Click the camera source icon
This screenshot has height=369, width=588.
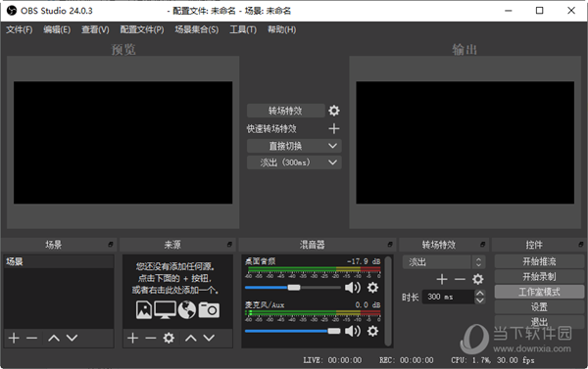(x=209, y=310)
